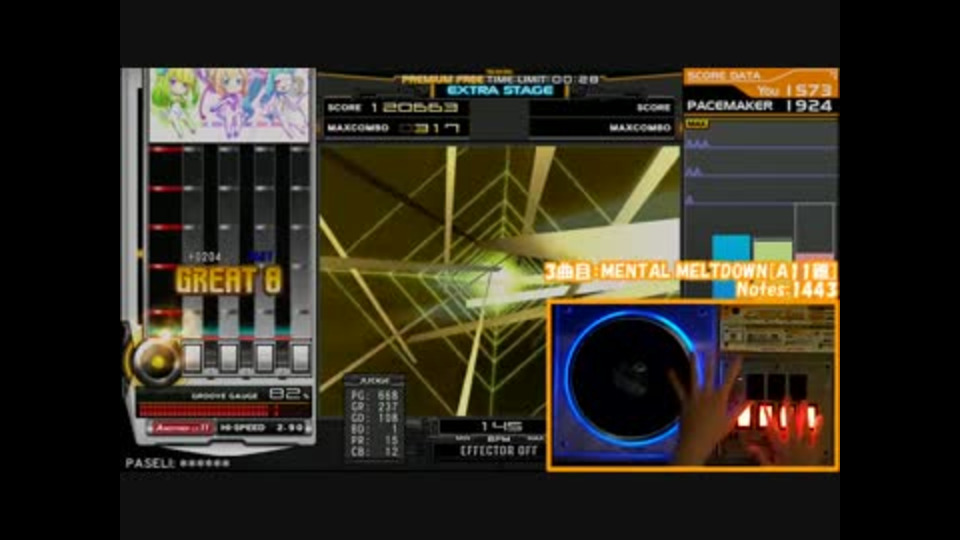Click the "PREMIUM FREE TIME LIMIT" timer text
Viewport: 960px width, 540px height.
click(500, 79)
